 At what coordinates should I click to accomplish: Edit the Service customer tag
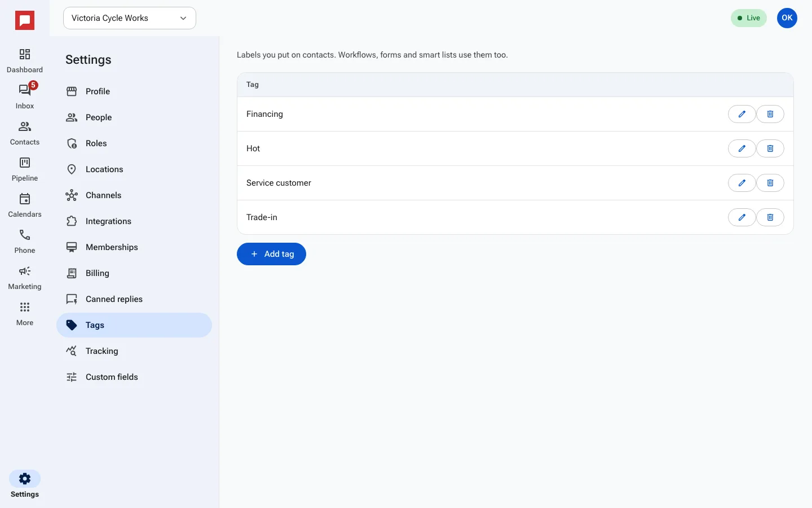tap(742, 183)
